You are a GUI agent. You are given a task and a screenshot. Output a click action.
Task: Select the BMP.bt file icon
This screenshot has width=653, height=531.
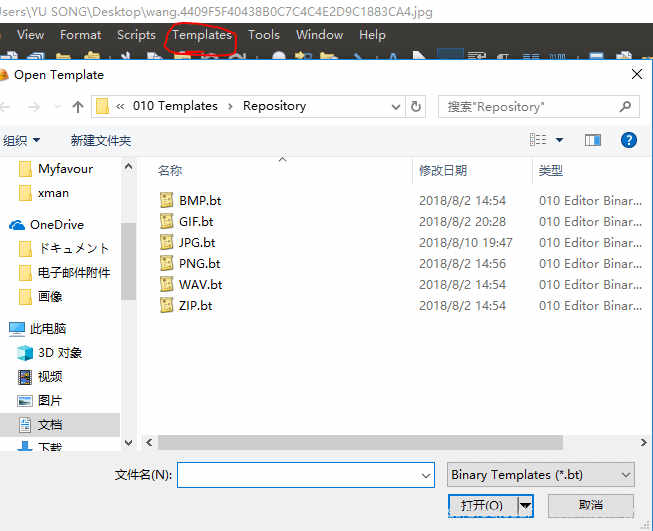(167, 200)
